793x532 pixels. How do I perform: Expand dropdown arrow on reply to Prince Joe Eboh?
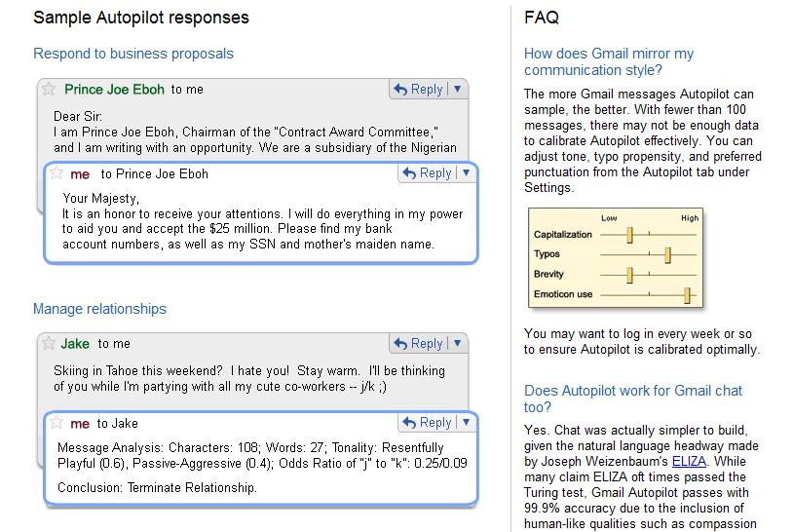[x=467, y=173]
